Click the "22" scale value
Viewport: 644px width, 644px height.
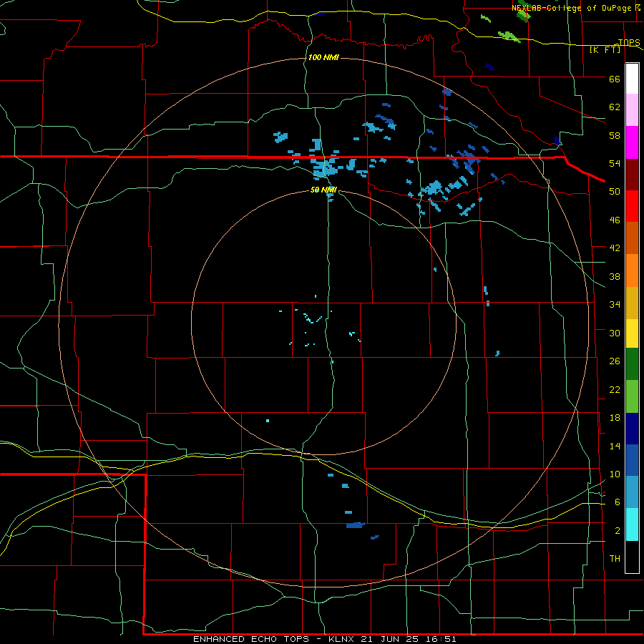click(x=615, y=390)
